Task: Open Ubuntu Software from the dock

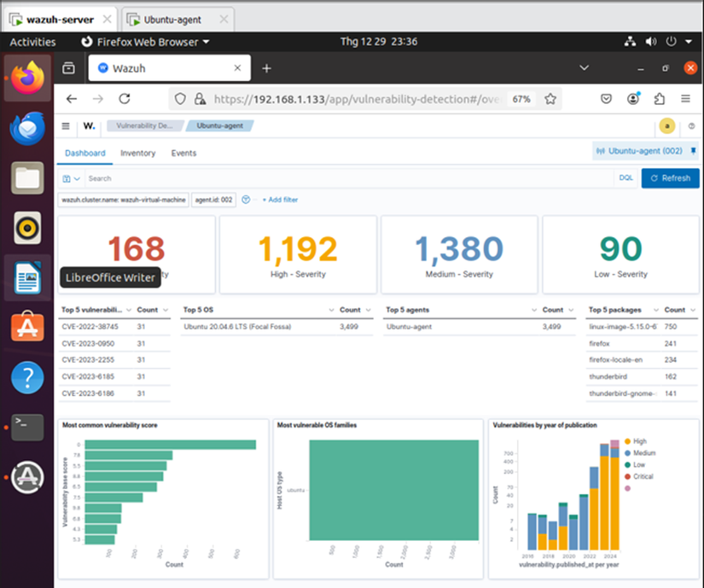Action: click(27, 326)
